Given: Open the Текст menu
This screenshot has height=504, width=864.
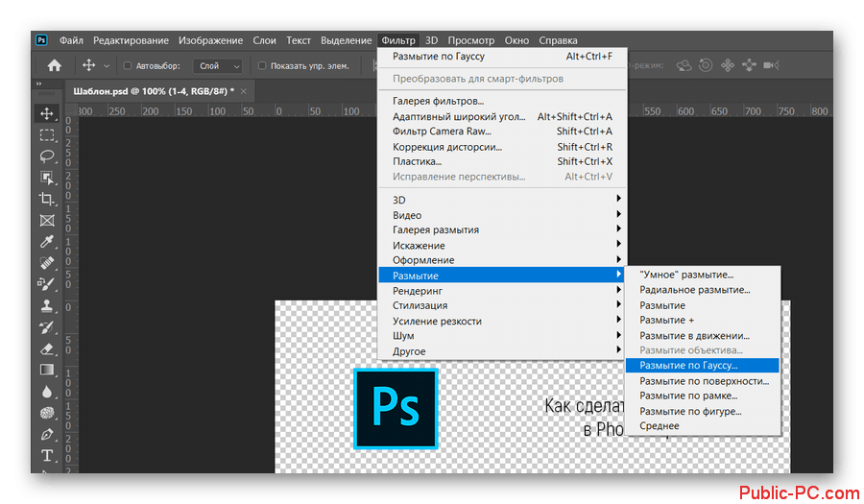Looking at the screenshot, I should click(299, 40).
